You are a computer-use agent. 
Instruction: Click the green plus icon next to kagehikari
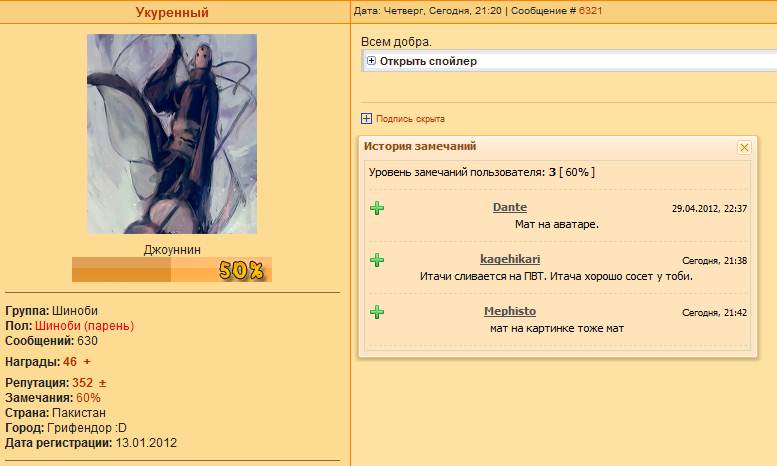click(377, 260)
